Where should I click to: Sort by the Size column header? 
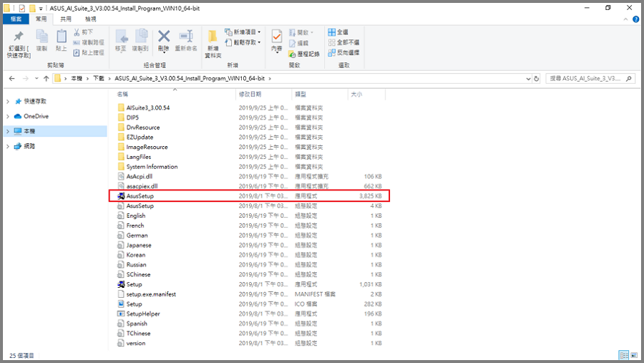coord(367,95)
